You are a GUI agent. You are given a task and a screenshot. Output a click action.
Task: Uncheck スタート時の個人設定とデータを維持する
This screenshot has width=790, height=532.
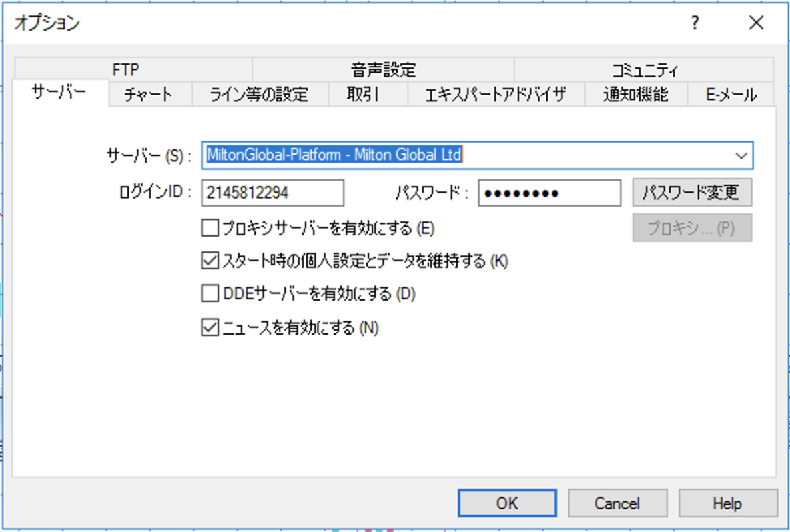[210, 261]
